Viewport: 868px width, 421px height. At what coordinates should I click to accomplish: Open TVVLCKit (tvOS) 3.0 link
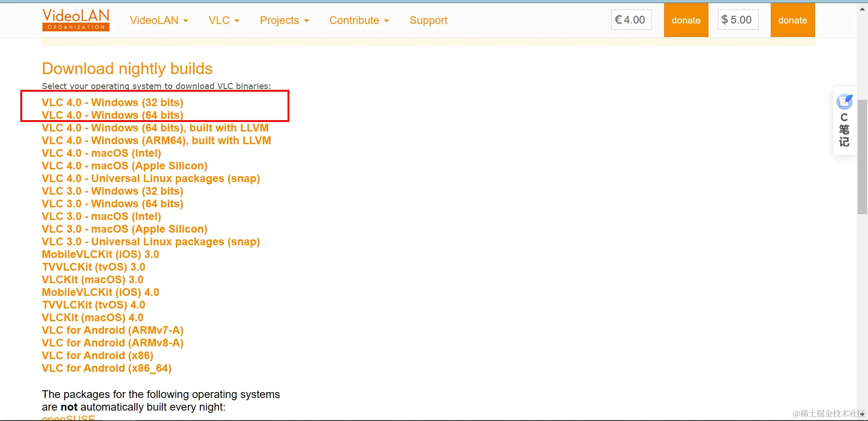[x=94, y=267]
